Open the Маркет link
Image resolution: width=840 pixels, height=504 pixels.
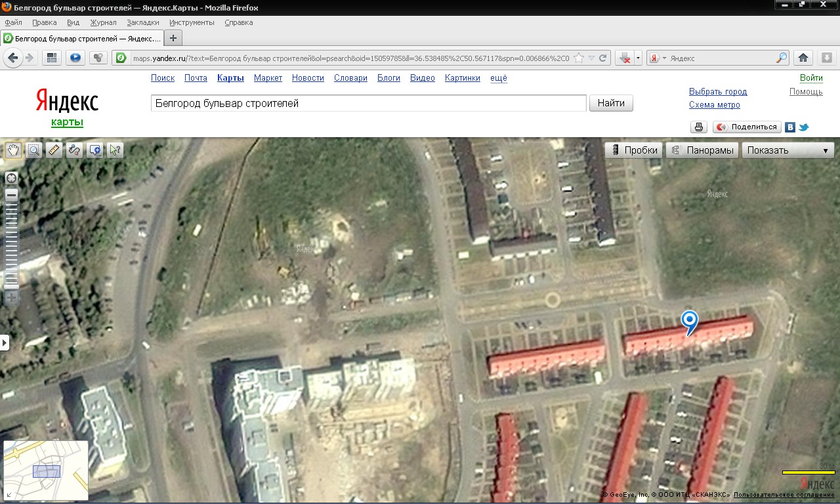tap(268, 77)
